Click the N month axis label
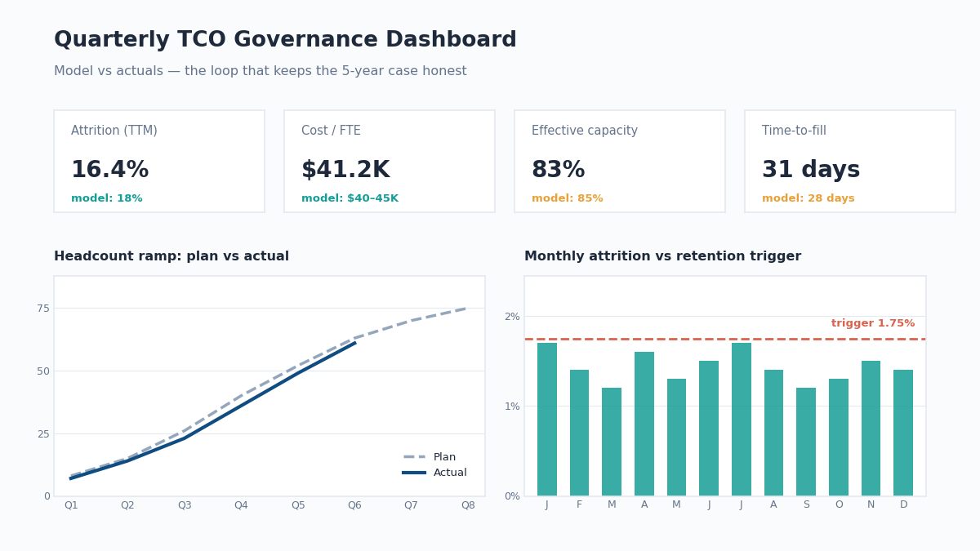This screenshot has width=980, height=551. pyautogui.click(x=871, y=504)
